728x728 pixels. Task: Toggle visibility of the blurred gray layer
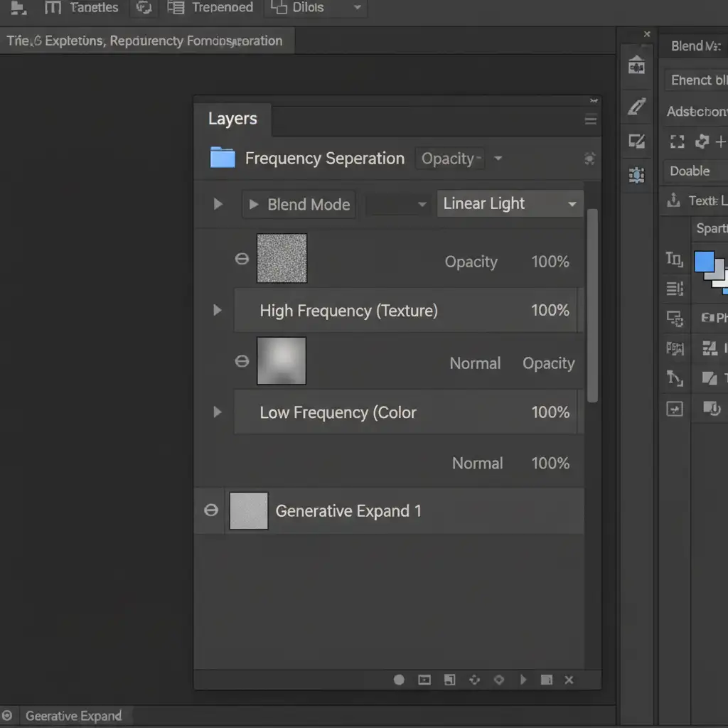pos(242,361)
